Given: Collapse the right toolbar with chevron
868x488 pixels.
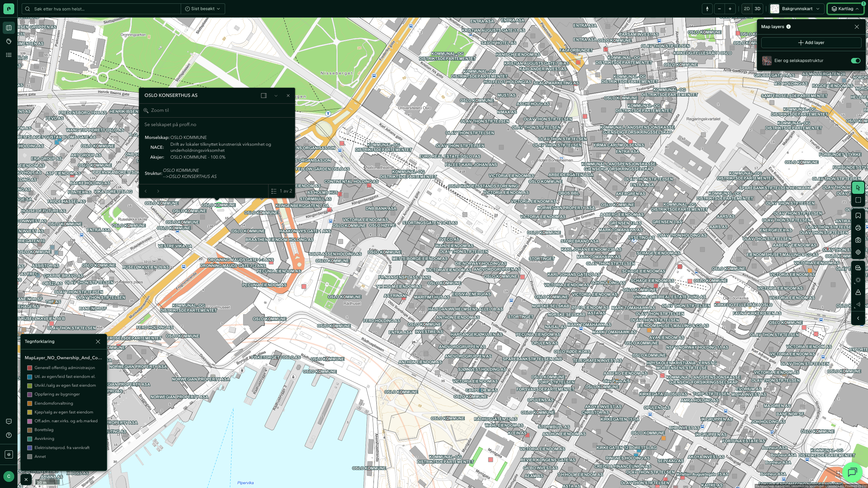Looking at the screenshot, I should (858, 318).
